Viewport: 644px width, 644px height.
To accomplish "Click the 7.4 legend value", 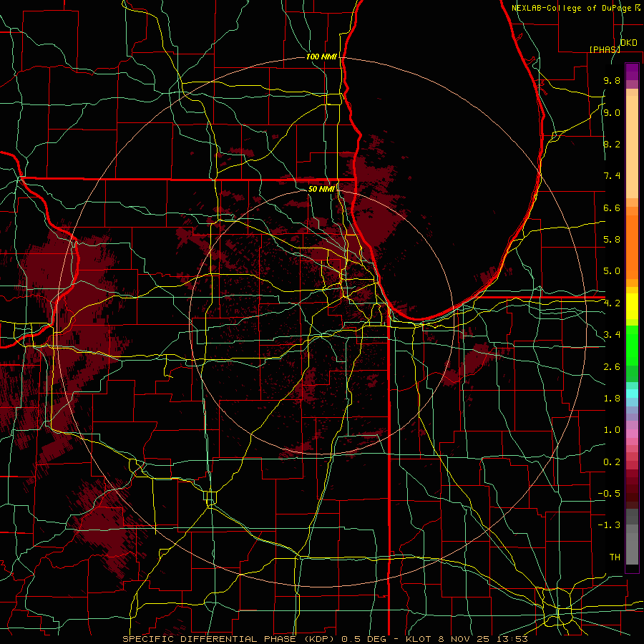I will pyautogui.click(x=612, y=176).
